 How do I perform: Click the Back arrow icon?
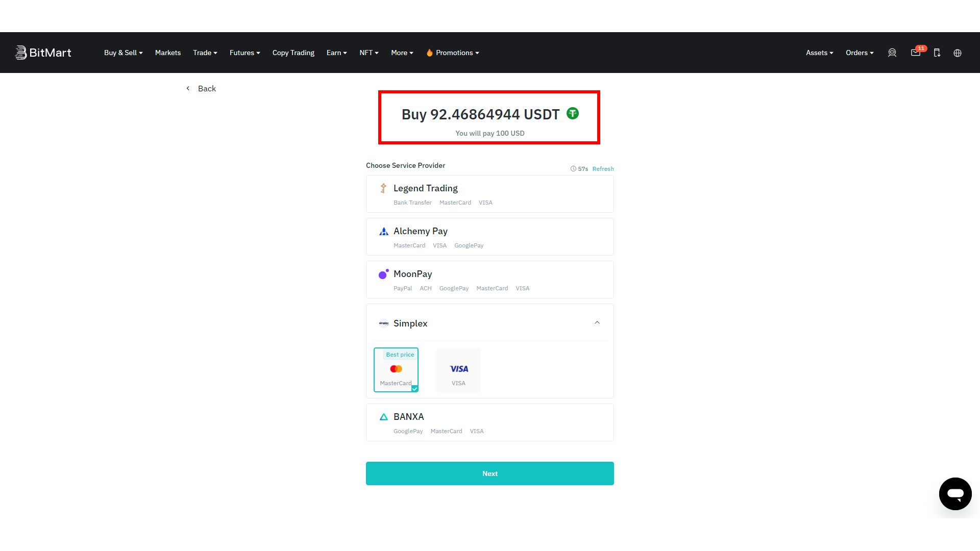coord(188,88)
